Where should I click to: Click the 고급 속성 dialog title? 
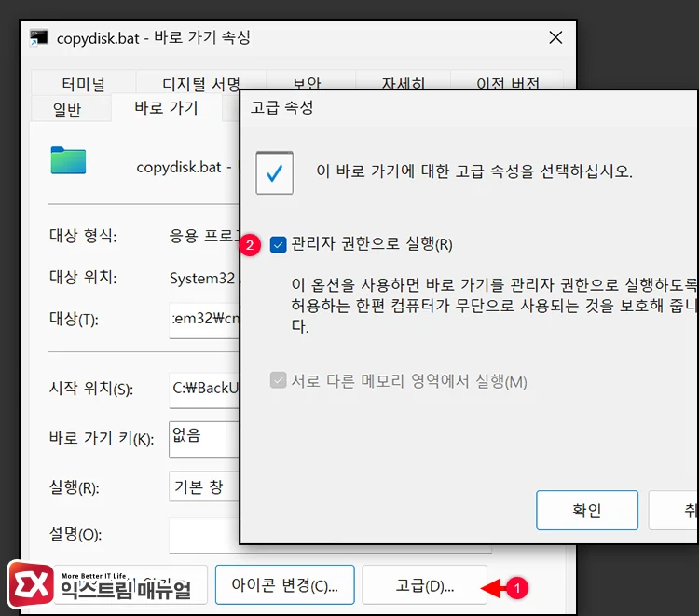coord(281,107)
